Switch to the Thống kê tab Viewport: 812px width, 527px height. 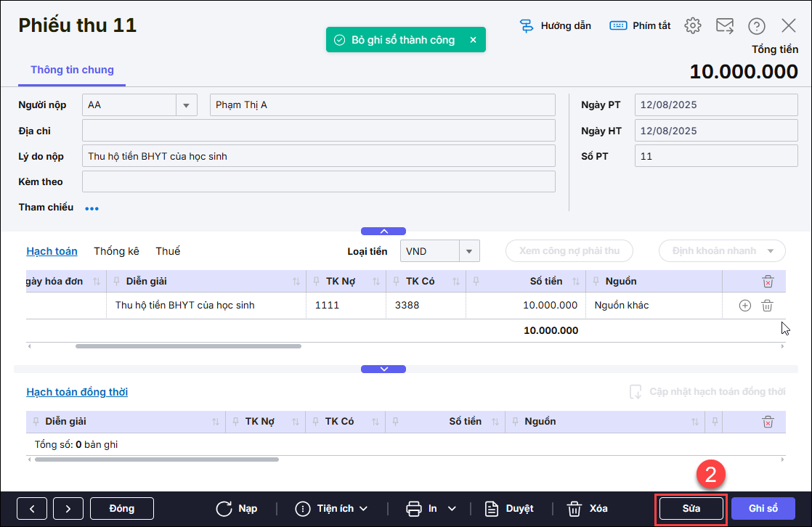116,251
